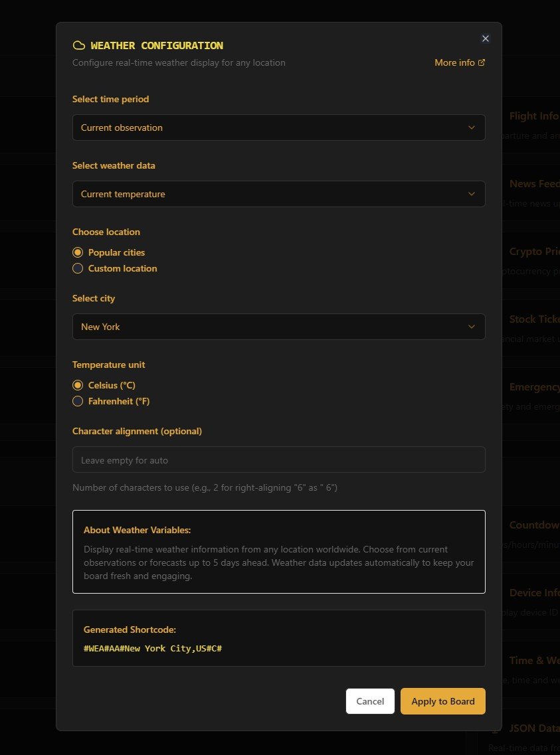This screenshot has width=560, height=755.
Task: Click the external link icon beside More info
Action: coord(482,62)
